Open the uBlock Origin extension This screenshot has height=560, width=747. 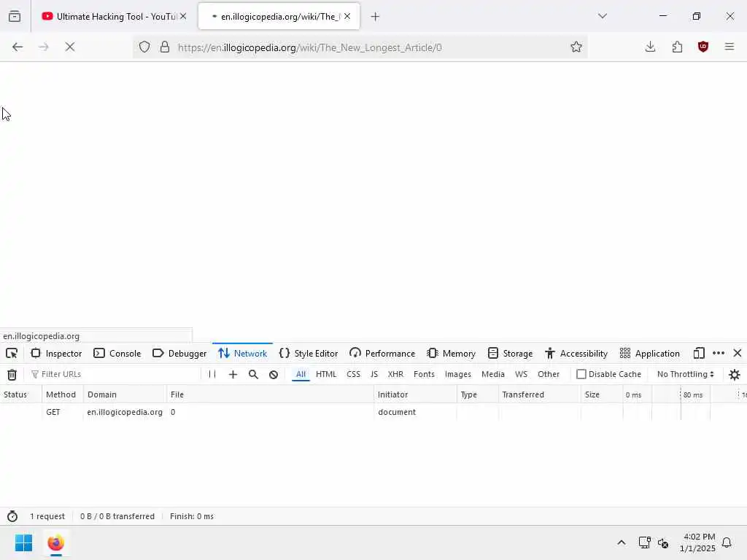tap(703, 47)
